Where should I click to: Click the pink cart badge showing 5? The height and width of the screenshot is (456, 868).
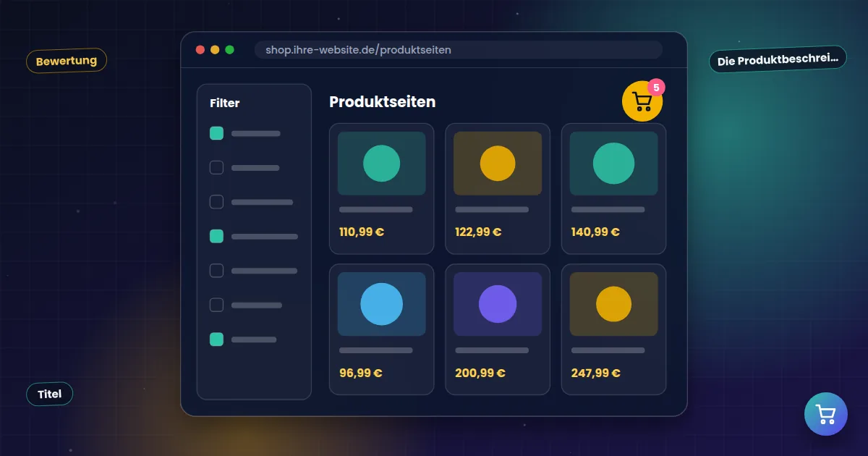tap(655, 88)
